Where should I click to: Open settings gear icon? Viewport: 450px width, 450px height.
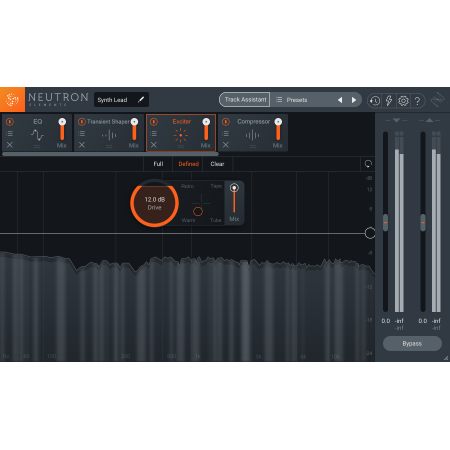(x=403, y=100)
